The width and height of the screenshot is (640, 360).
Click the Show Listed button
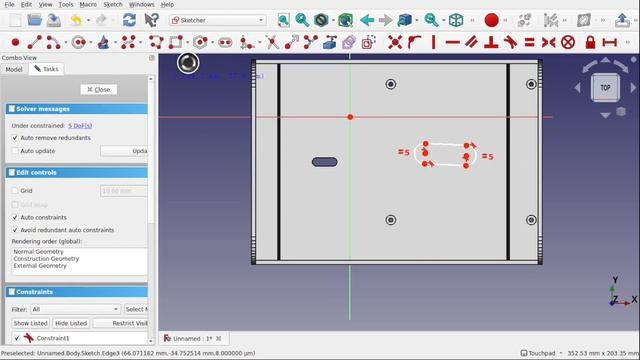(31, 323)
